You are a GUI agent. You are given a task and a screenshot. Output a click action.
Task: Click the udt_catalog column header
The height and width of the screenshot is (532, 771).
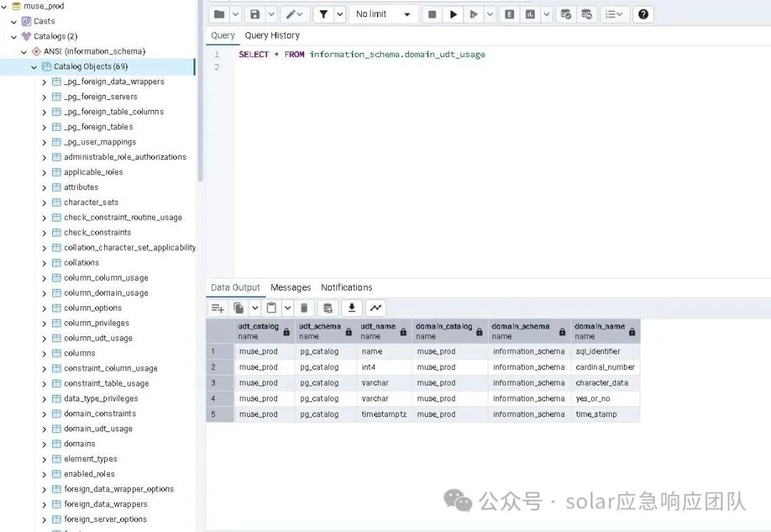(264, 331)
